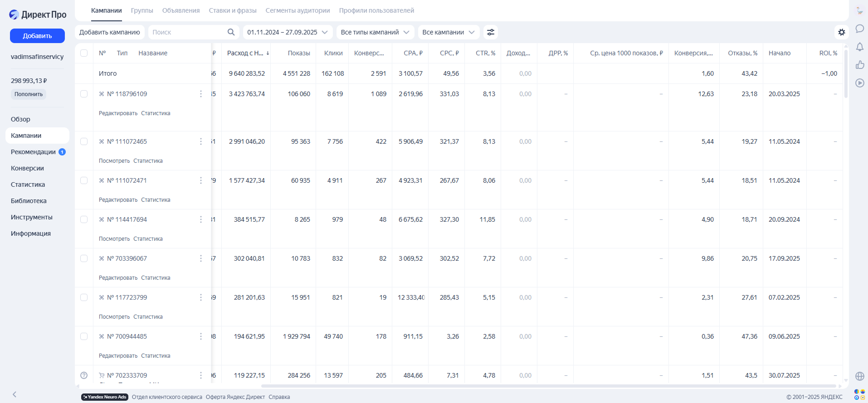Click the horizontal table scrollbar
The width and height of the screenshot is (868, 403).
coord(549,386)
